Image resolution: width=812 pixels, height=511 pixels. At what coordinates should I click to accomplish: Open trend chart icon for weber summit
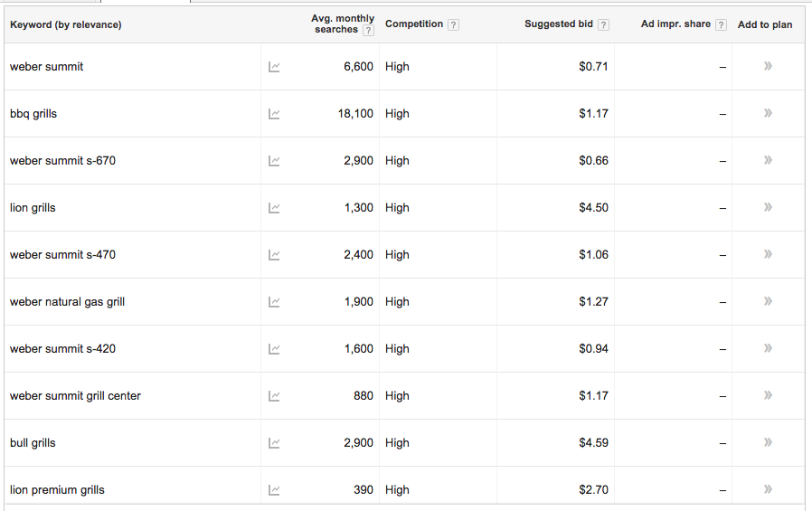point(274,67)
